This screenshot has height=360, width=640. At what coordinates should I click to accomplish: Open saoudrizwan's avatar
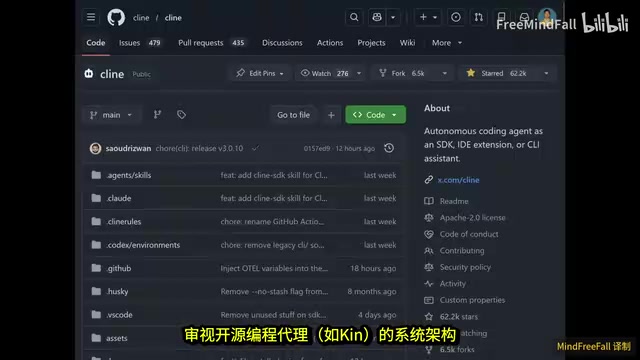coord(96,148)
